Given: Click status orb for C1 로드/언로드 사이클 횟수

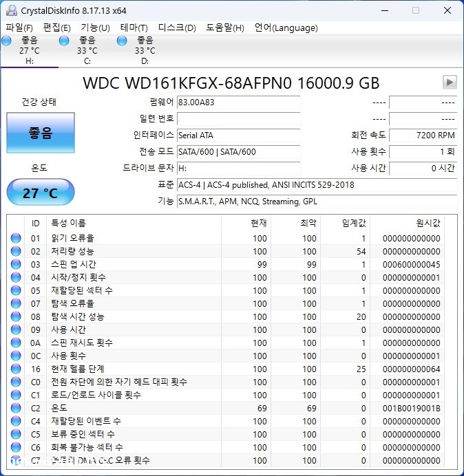Looking at the screenshot, I should [x=16, y=395].
